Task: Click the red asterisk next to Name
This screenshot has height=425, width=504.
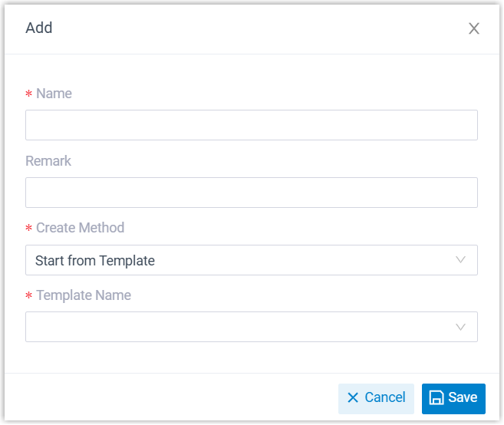Action: point(29,94)
